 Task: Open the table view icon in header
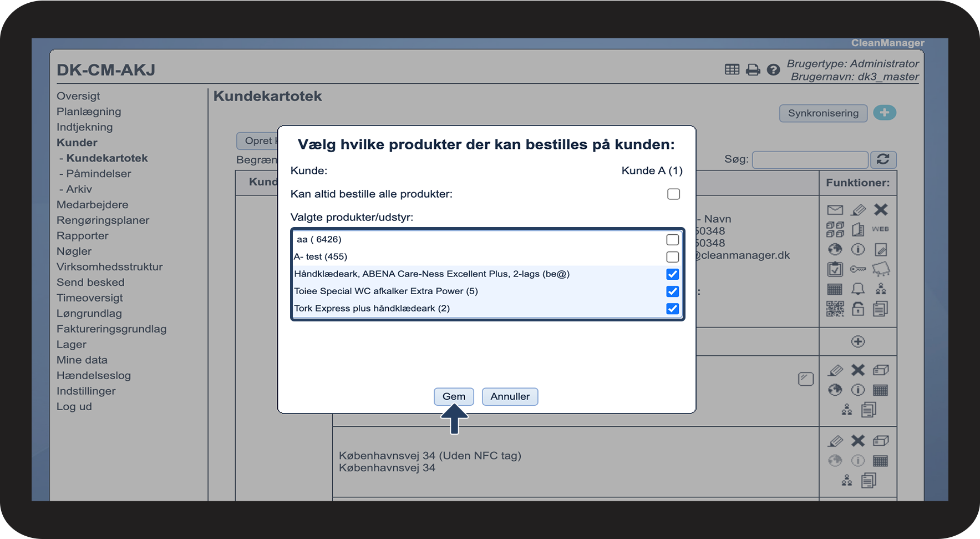click(732, 69)
